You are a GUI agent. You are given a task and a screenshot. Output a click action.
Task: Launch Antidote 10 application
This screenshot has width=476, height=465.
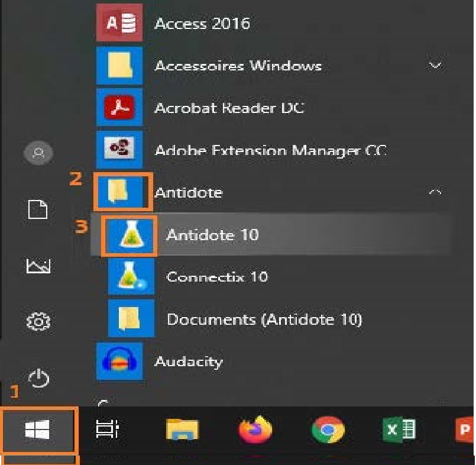click(x=212, y=235)
